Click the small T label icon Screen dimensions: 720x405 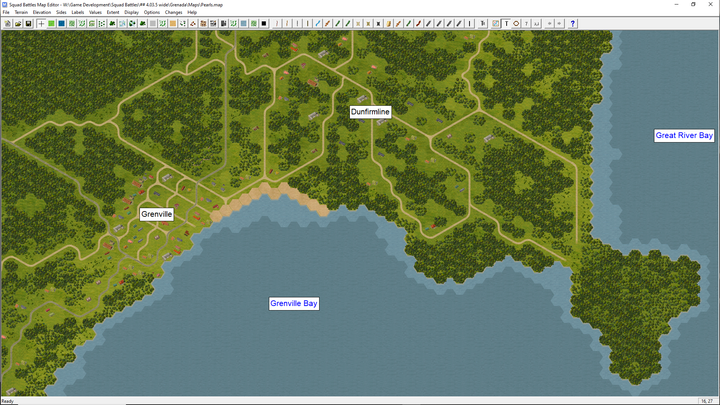[x=526, y=23]
